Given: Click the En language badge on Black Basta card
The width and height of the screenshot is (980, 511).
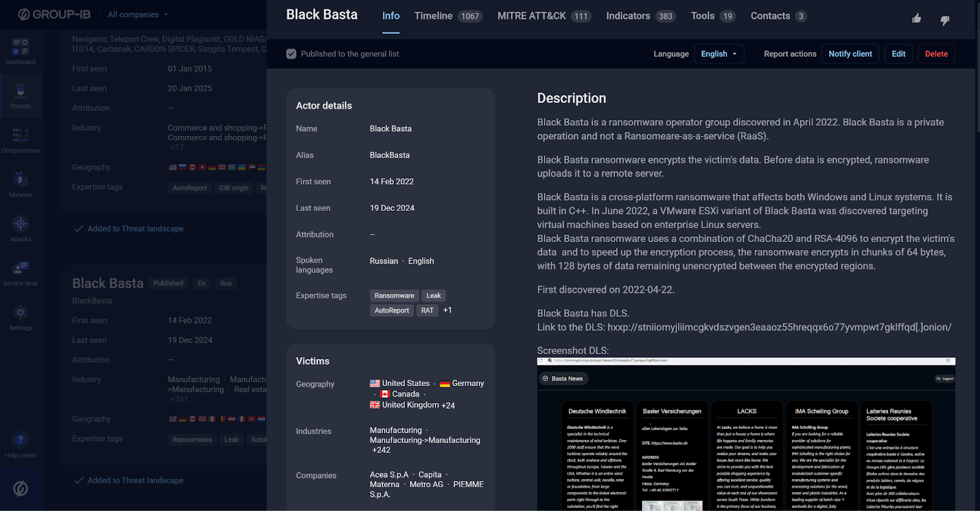Looking at the screenshot, I should [202, 283].
